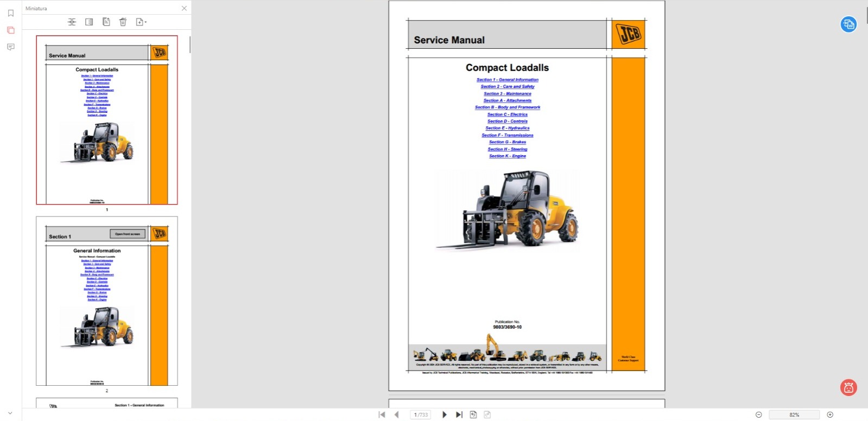The width and height of the screenshot is (868, 421).
Task: Open Section 3 - Maintenance link
Action: coord(508,94)
